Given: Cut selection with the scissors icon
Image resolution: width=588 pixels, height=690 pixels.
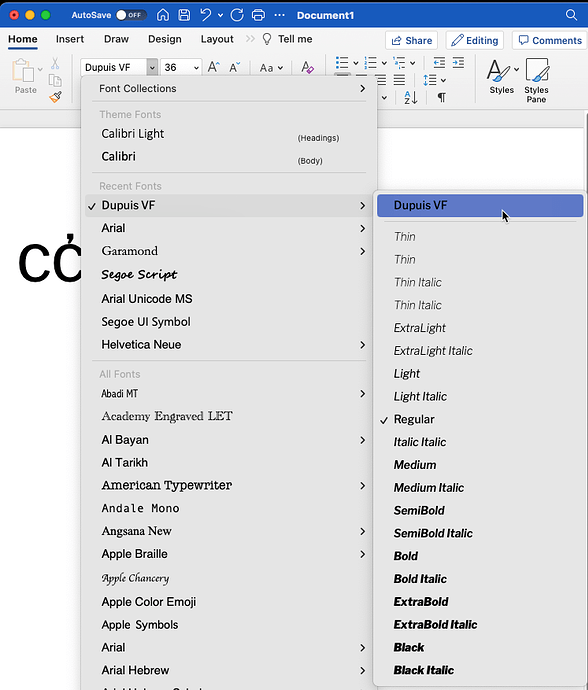Looking at the screenshot, I should 55,63.
